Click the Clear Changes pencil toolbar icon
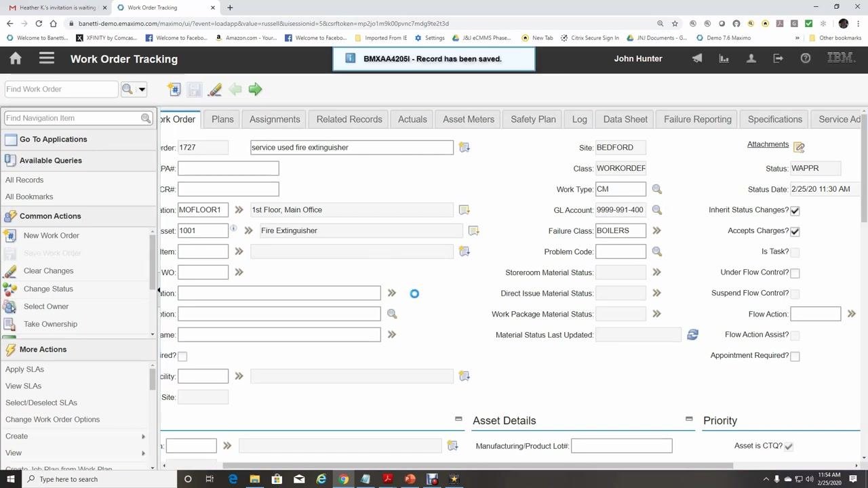Image resolution: width=868 pixels, height=488 pixels. point(215,89)
